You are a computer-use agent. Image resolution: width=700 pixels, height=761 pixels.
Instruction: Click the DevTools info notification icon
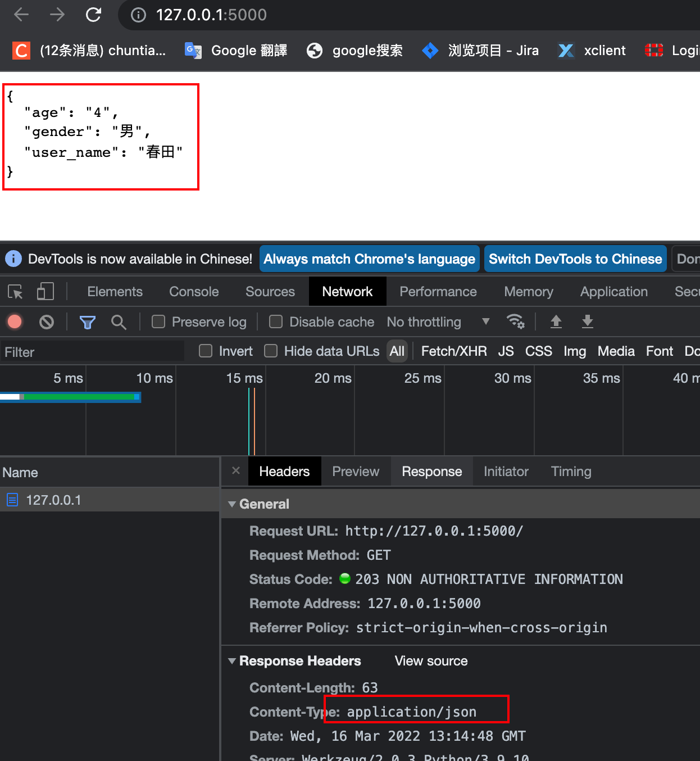click(x=13, y=259)
